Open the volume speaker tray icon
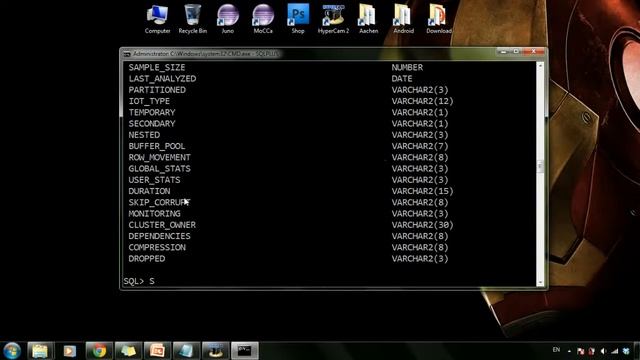 603,351
